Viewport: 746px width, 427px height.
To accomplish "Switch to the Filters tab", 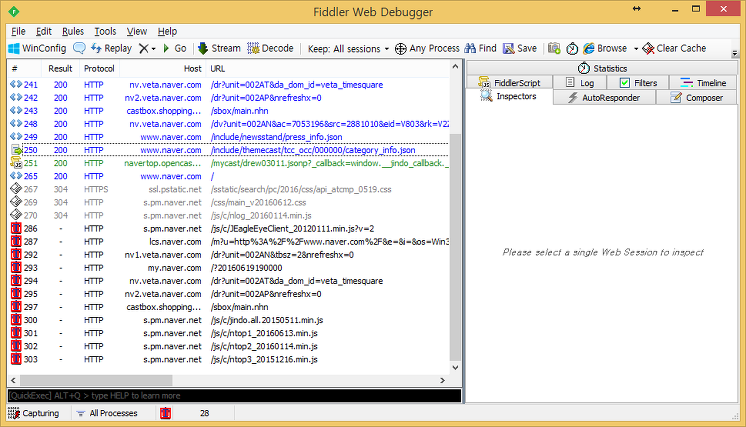I will (638, 83).
